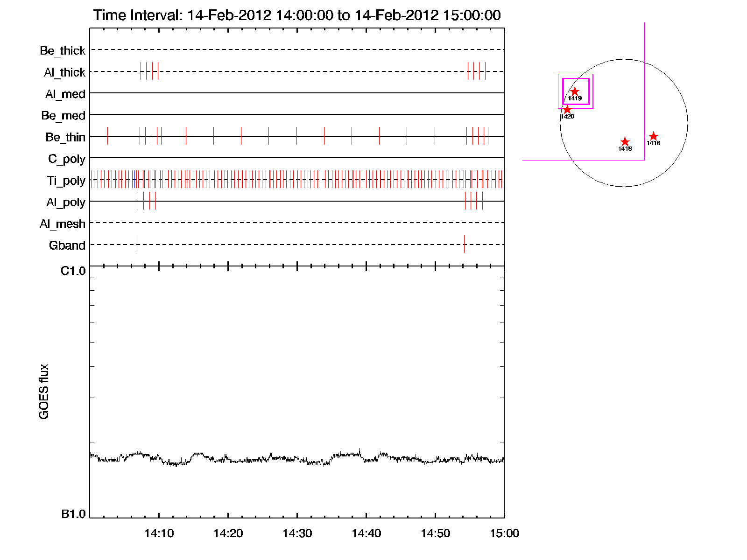
Task: Click the Ti_poly filter label
Action: pyautogui.click(x=66, y=181)
